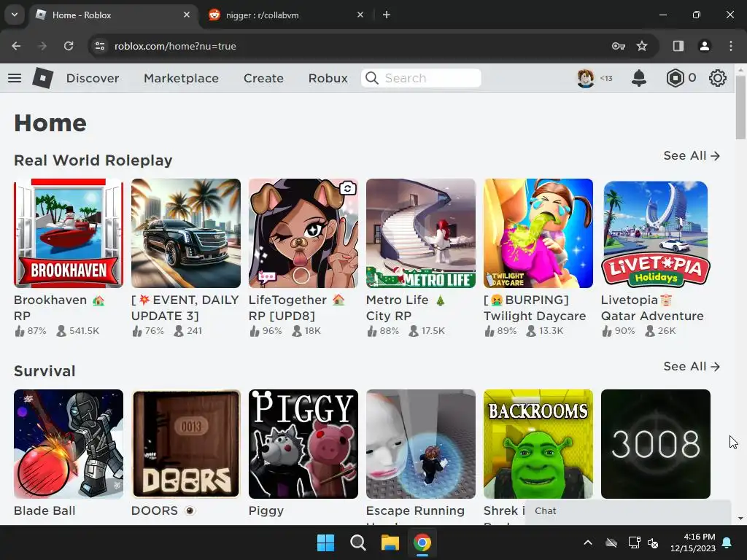Click the <13 age label
The image size is (747, 560).
[x=606, y=78]
